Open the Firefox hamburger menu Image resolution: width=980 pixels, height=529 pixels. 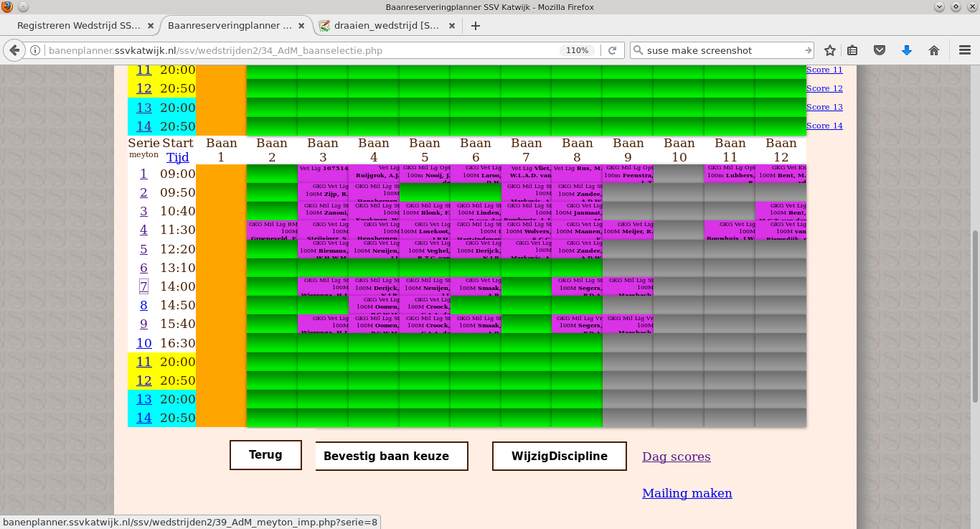[964, 50]
